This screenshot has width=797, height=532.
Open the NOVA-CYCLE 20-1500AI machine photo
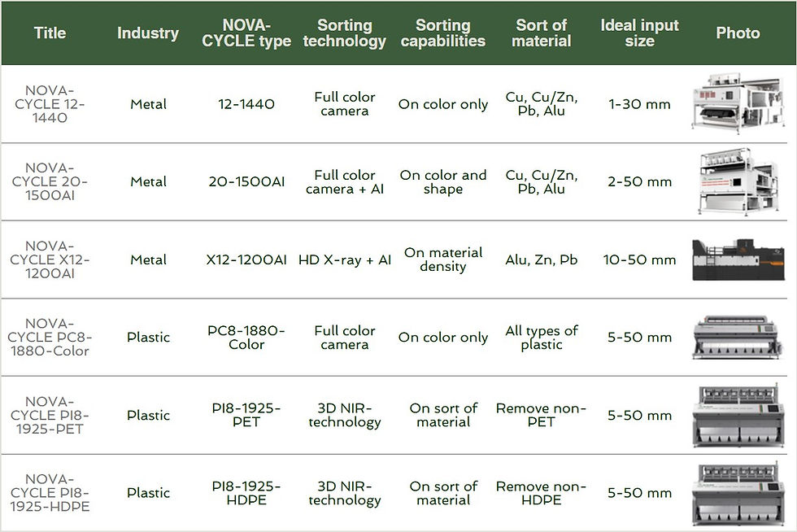(x=738, y=182)
